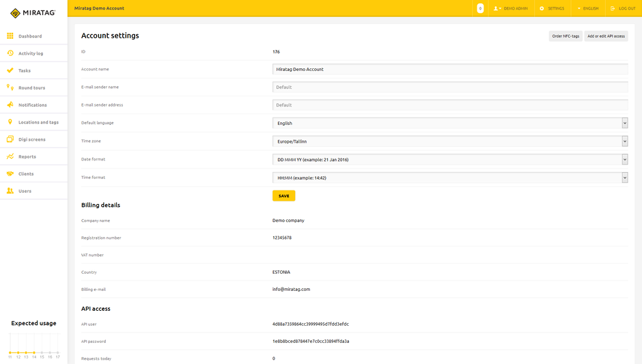Click the Users people icon
Image resolution: width=642 pixels, height=364 pixels.
tap(10, 191)
